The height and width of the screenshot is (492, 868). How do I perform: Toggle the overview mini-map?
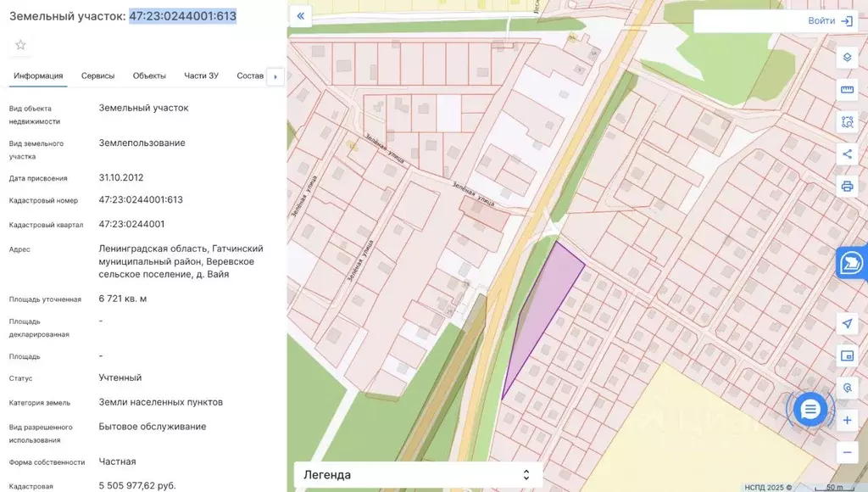[x=846, y=356]
